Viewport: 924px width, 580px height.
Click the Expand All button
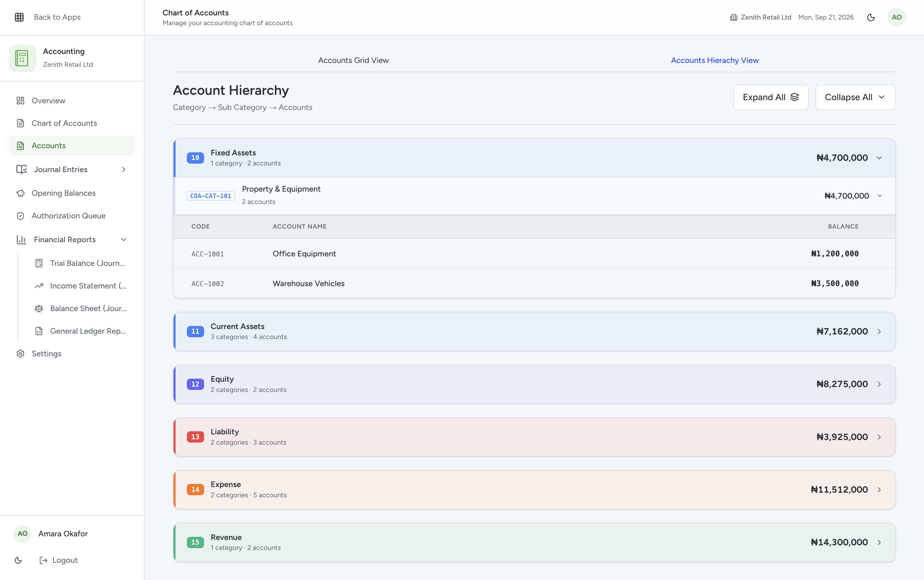771,97
